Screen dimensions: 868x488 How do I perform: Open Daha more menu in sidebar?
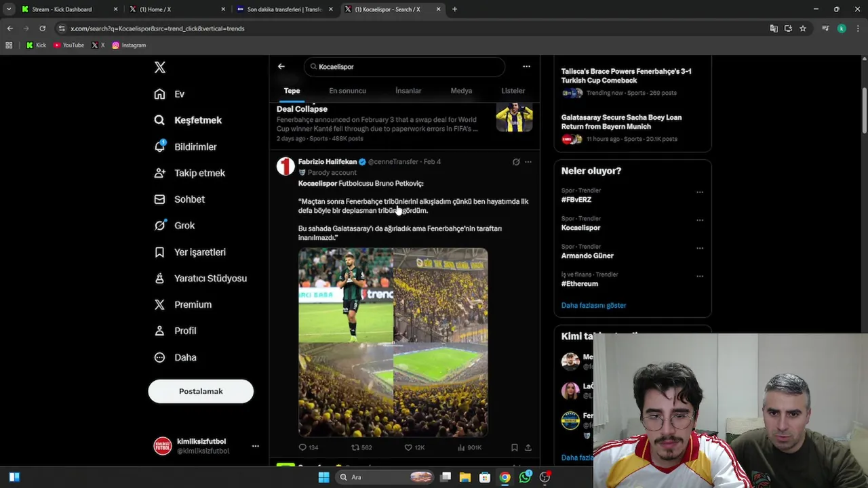click(175, 357)
